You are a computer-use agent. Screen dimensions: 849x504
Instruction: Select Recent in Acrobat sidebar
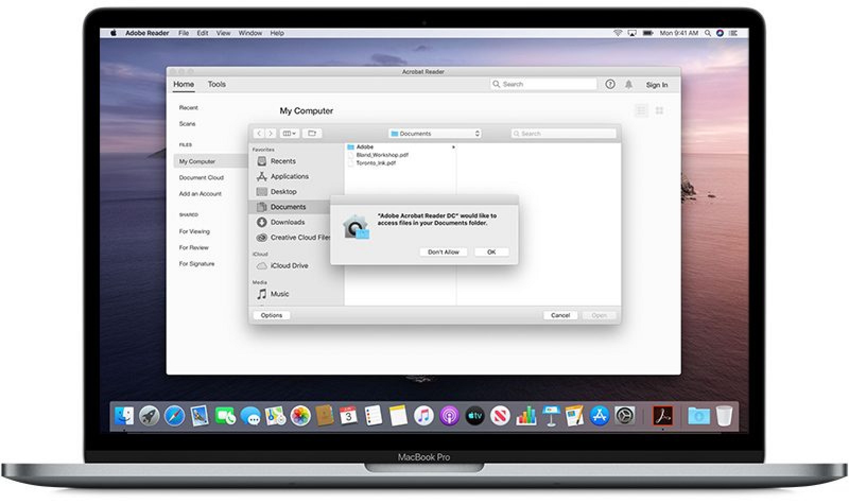click(x=188, y=108)
